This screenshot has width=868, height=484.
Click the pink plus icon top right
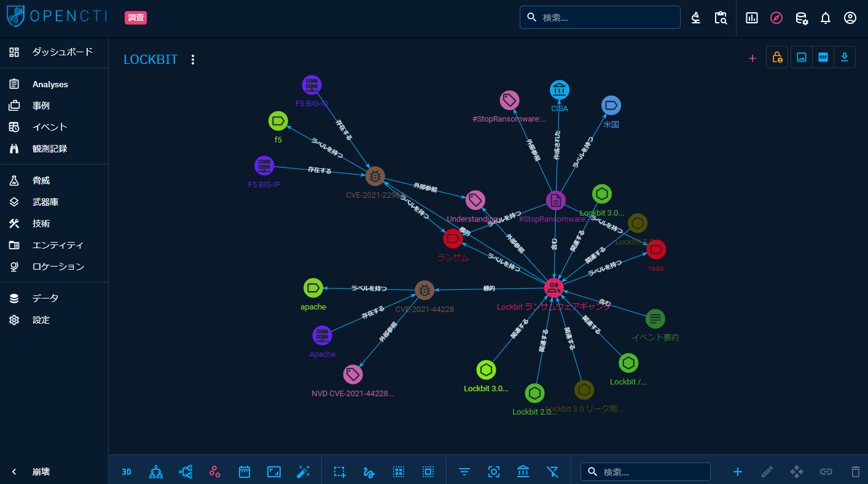coord(753,58)
